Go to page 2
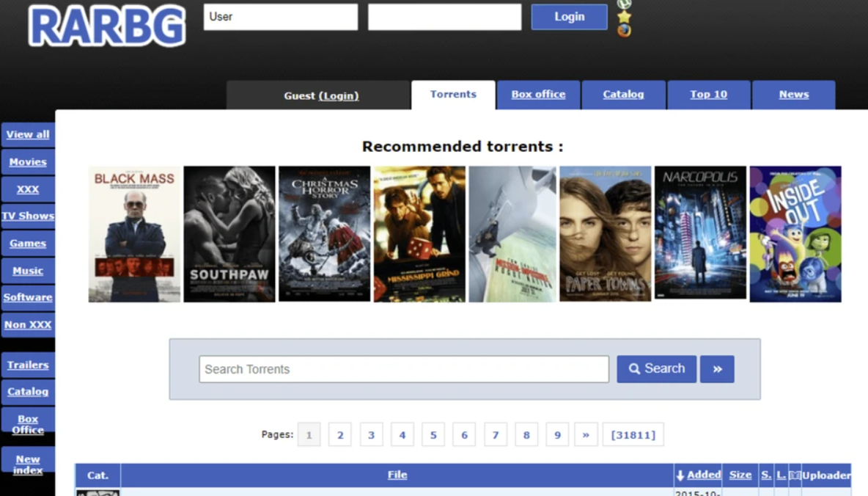868x496 pixels. (x=340, y=435)
